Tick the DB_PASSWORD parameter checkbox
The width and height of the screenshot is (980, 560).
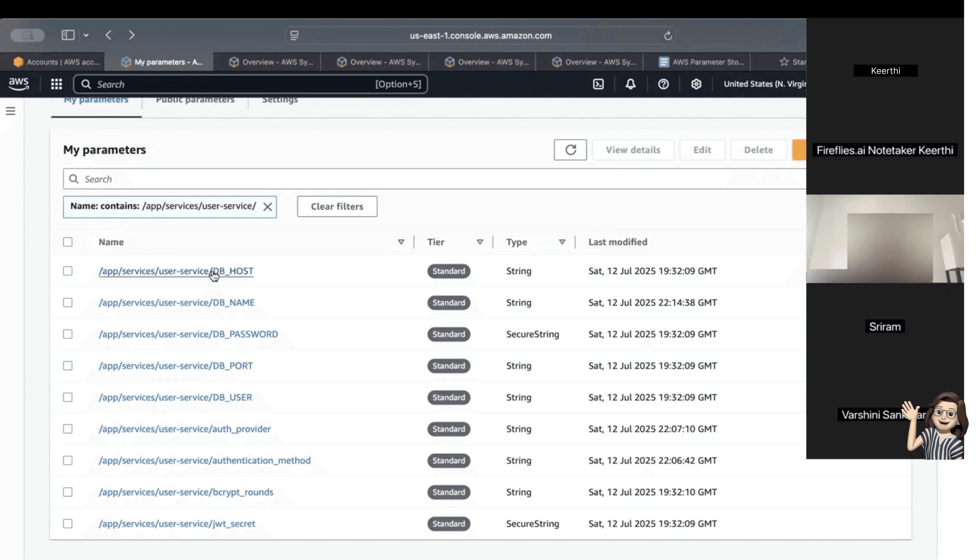pyautogui.click(x=68, y=334)
